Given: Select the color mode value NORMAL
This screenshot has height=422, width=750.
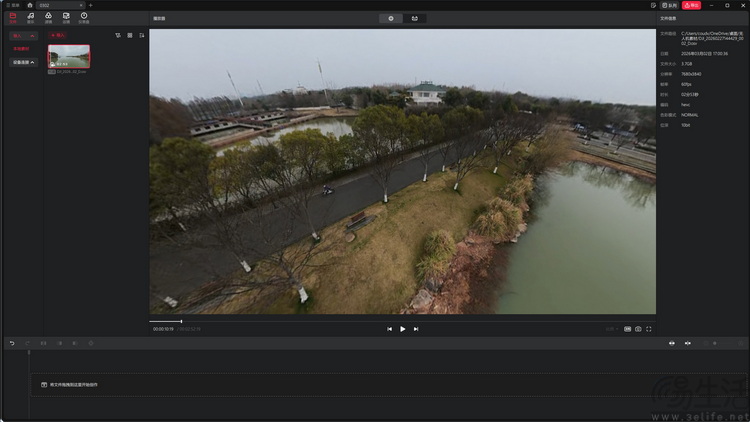Looking at the screenshot, I should click(x=690, y=115).
